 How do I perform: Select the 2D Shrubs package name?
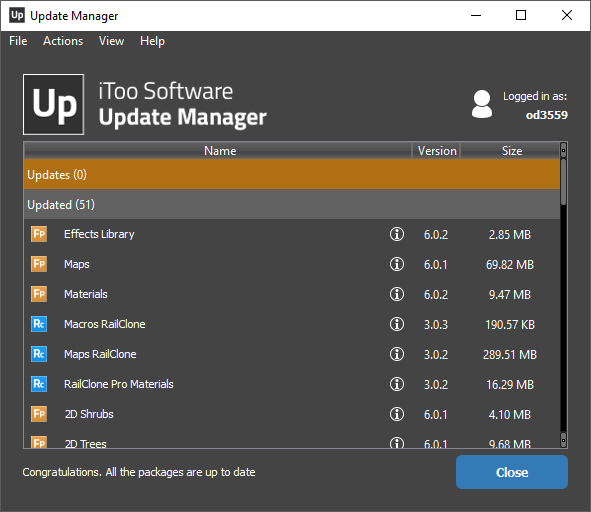tap(89, 414)
